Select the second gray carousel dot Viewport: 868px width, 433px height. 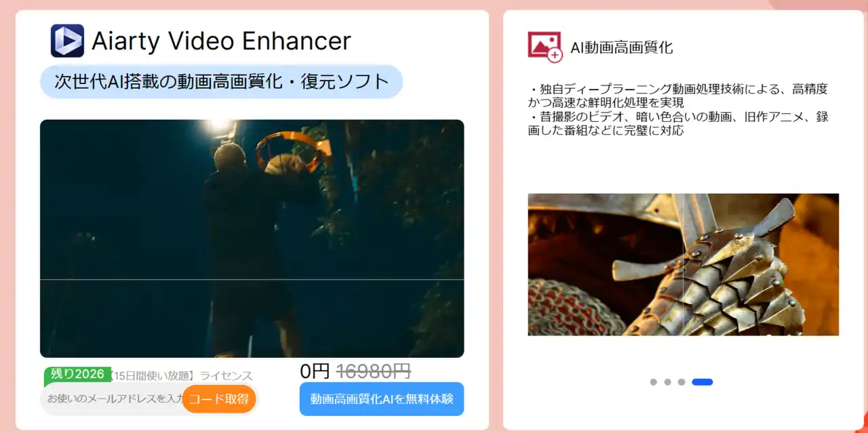667,382
